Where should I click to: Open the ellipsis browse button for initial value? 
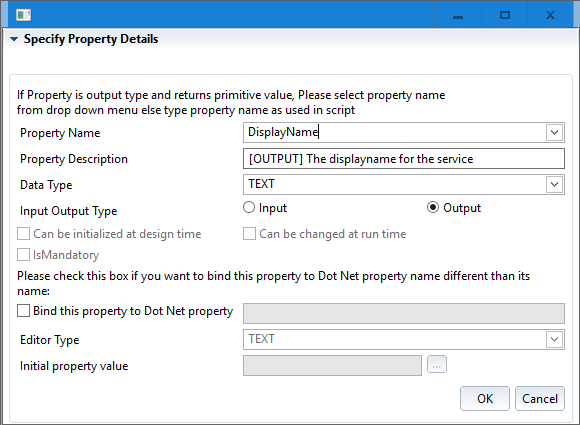point(437,364)
